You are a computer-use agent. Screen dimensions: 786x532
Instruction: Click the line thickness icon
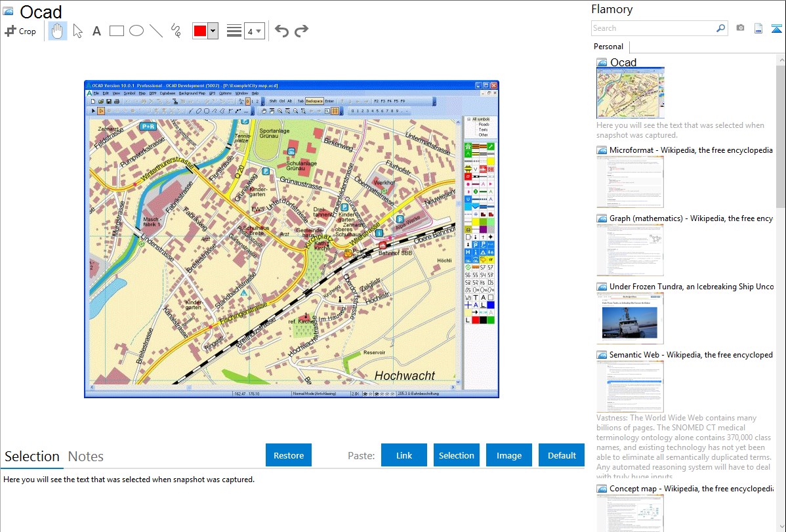pyautogui.click(x=234, y=31)
